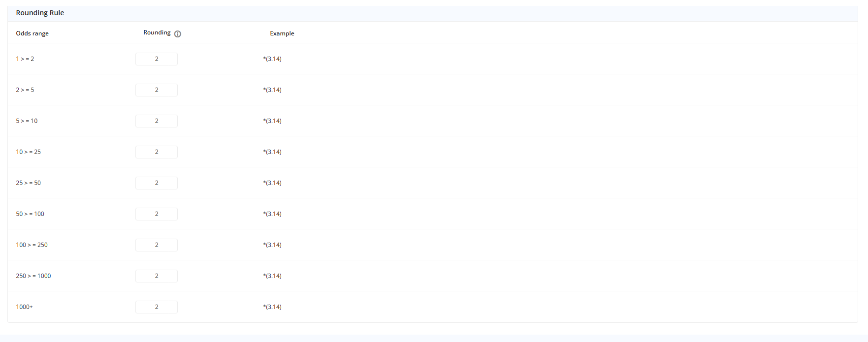Image resolution: width=868 pixels, height=342 pixels.
Task: Click the Odds range column header
Action: tap(32, 33)
